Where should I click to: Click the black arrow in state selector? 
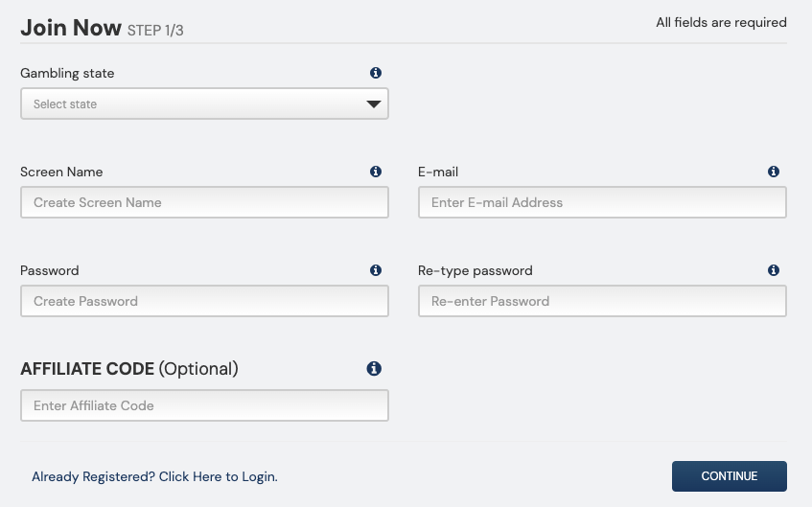click(373, 104)
